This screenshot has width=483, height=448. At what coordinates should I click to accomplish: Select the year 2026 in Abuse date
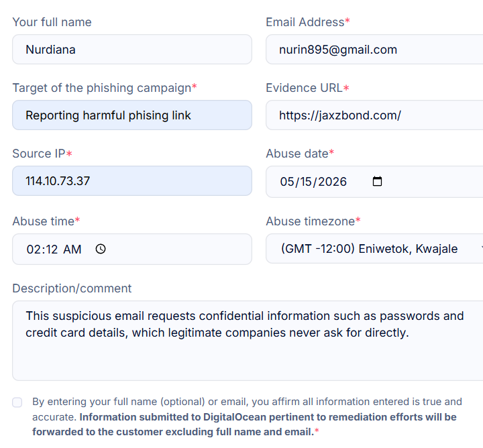[332, 182]
